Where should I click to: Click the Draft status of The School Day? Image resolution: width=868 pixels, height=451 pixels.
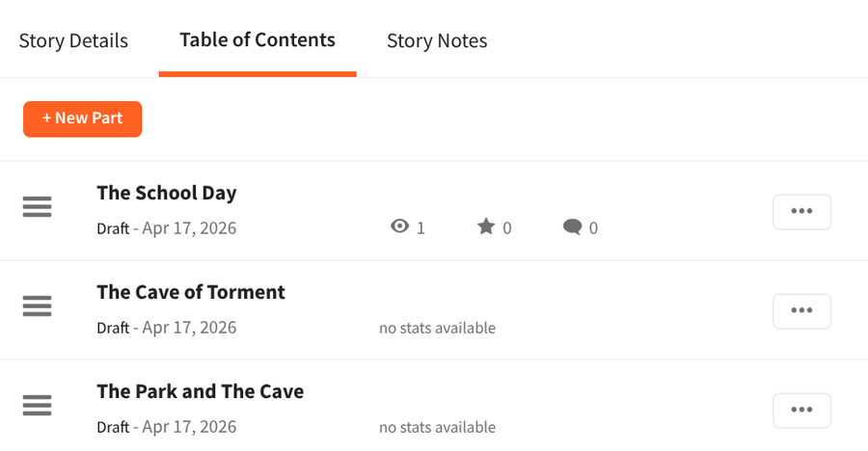tap(113, 228)
